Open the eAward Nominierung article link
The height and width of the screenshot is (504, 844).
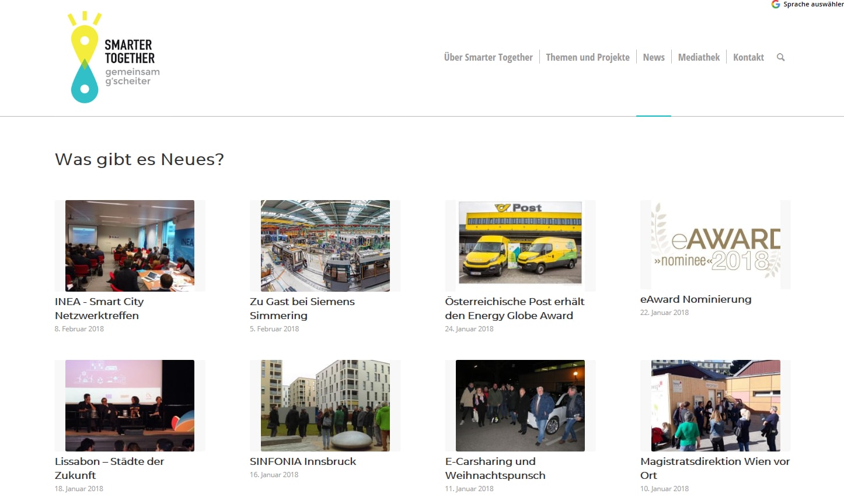click(x=696, y=299)
